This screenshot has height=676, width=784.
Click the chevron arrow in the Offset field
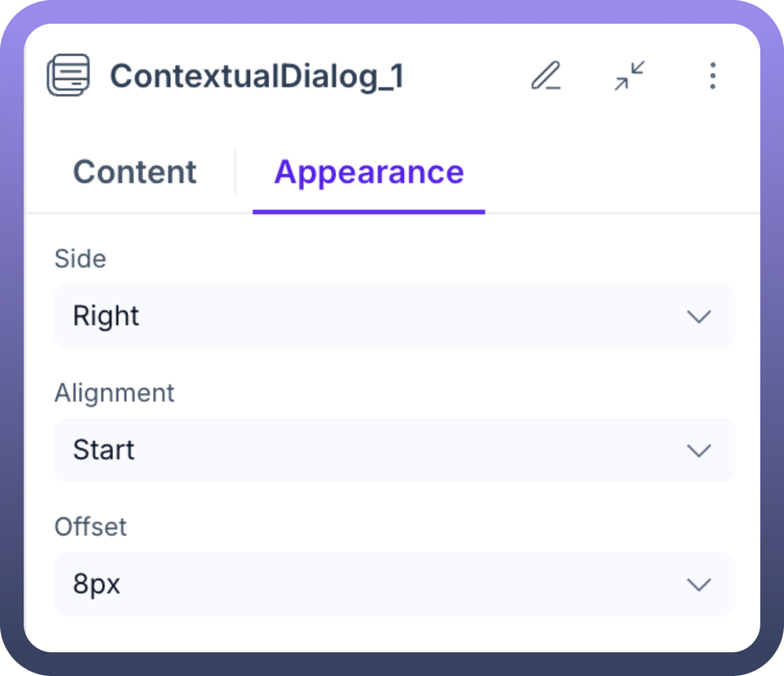[x=699, y=585]
